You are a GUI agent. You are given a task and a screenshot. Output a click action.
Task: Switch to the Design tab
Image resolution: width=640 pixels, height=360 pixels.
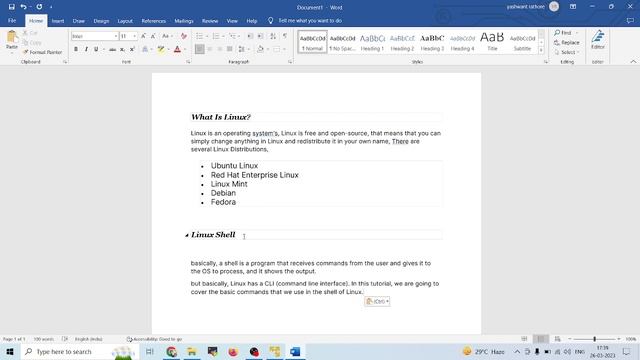101,21
